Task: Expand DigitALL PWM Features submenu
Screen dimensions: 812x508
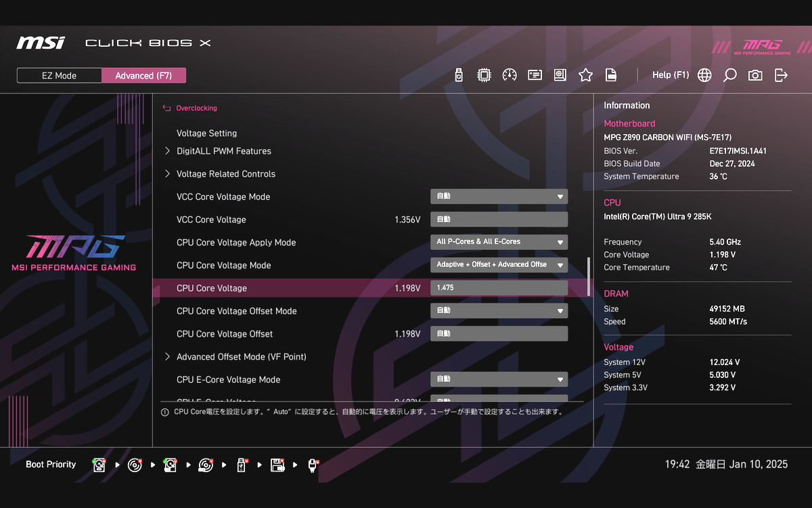Action: [x=224, y=151]
